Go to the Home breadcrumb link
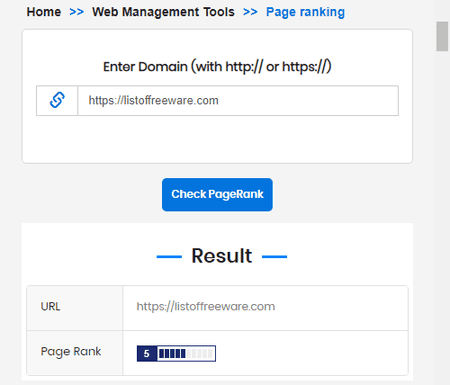This screenshot has width=450, height=385. point(44,12)
